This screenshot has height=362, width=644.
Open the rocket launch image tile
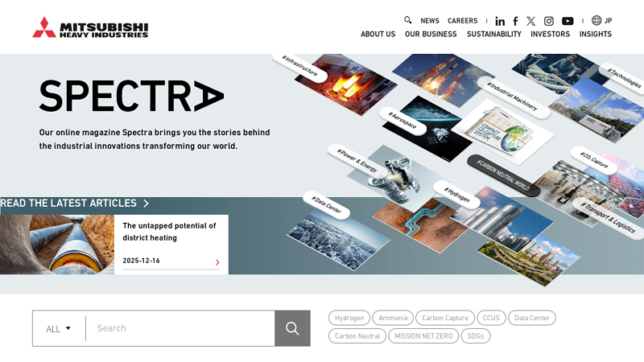click(x=441, y=78)
